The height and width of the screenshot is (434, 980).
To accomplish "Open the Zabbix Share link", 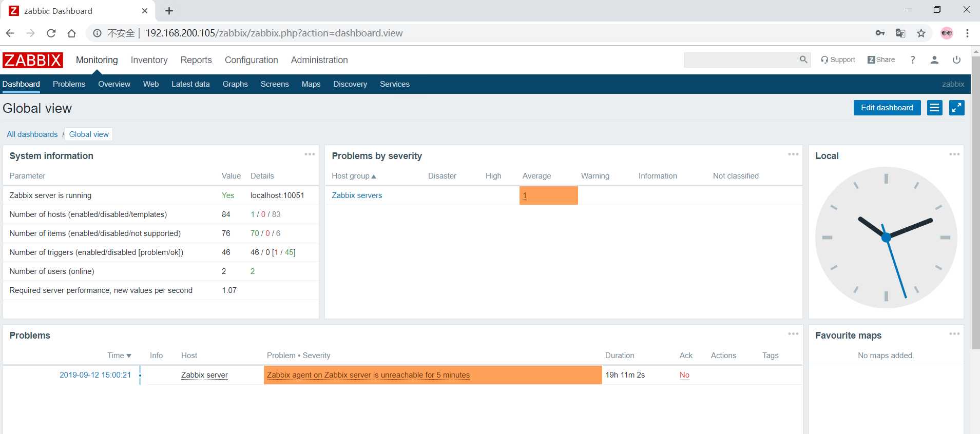I will 881,60.
